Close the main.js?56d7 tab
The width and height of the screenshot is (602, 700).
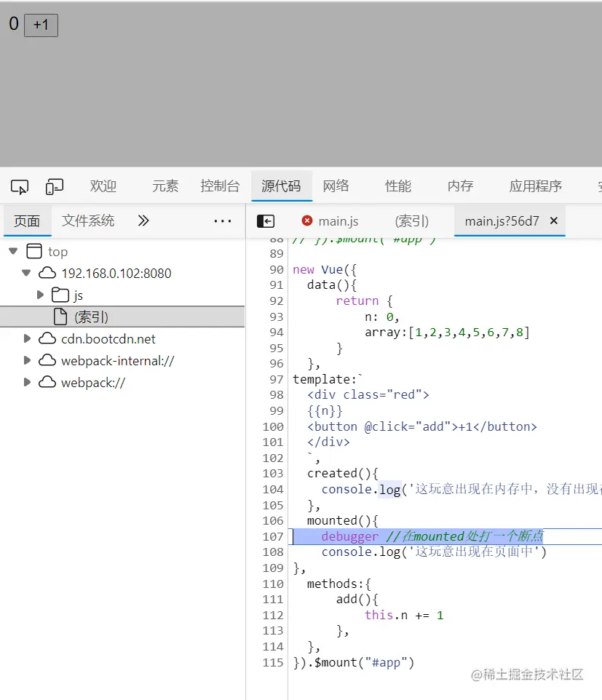(554, 220)
